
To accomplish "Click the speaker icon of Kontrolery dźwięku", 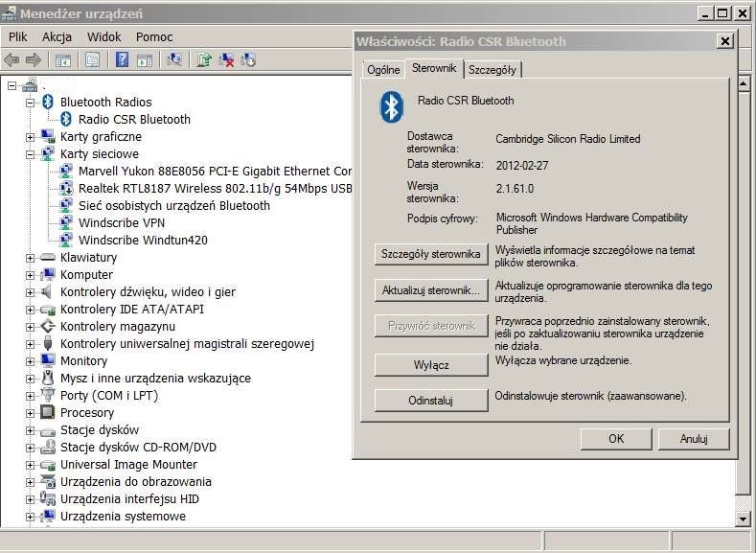I will tap(47, 291).
